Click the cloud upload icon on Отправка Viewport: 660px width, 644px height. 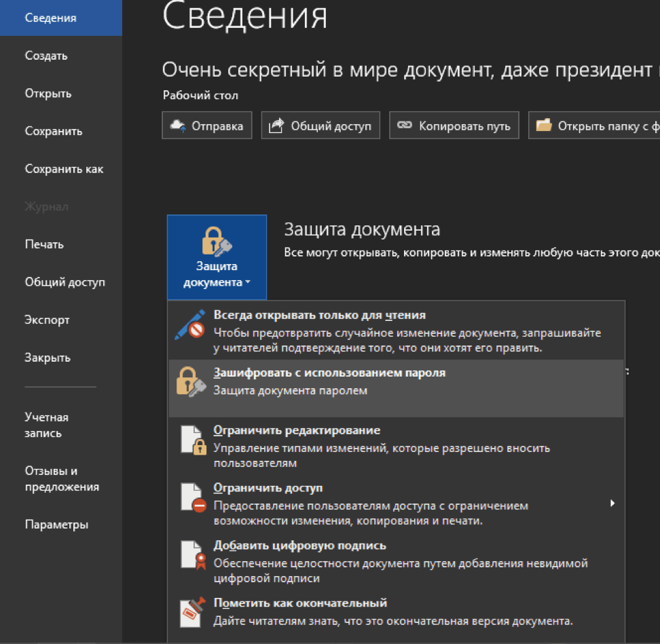(178, 126)
